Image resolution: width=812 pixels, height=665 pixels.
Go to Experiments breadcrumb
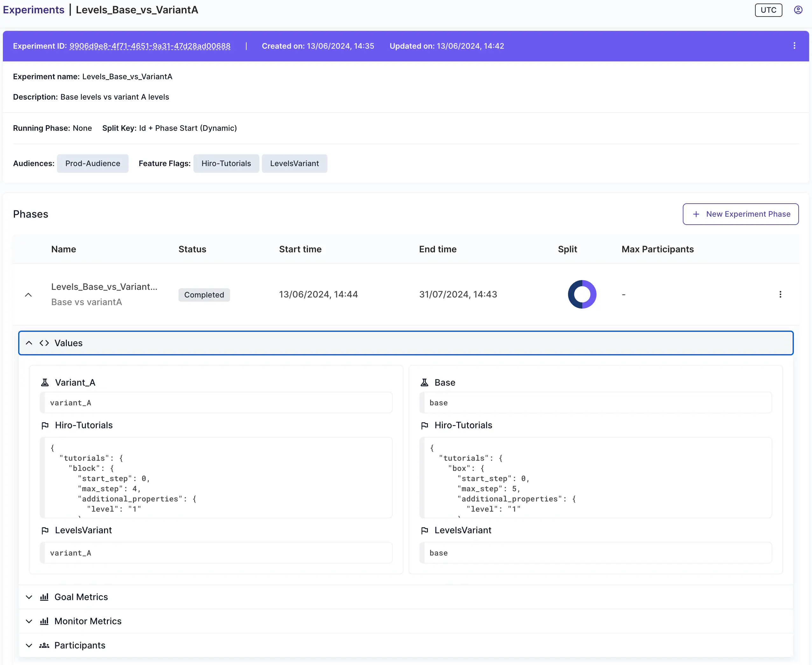pos(34,10)
